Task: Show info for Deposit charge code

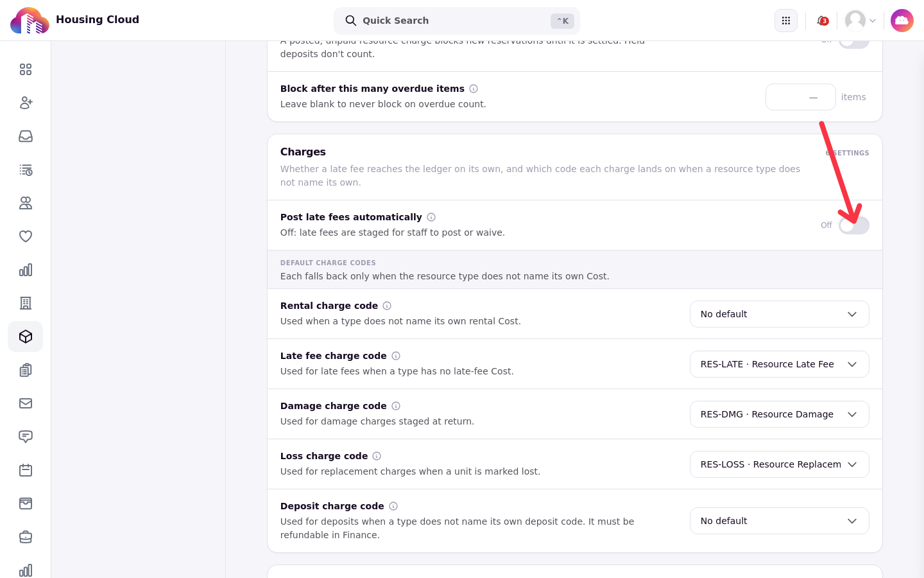Action: tap(393, 506)
